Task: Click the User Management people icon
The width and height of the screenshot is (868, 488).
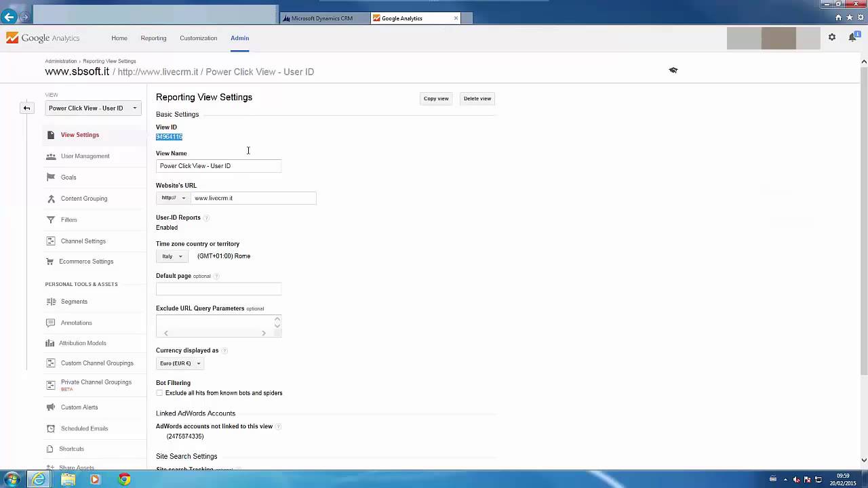Action: pyautogui.click(x=51, y=156)
